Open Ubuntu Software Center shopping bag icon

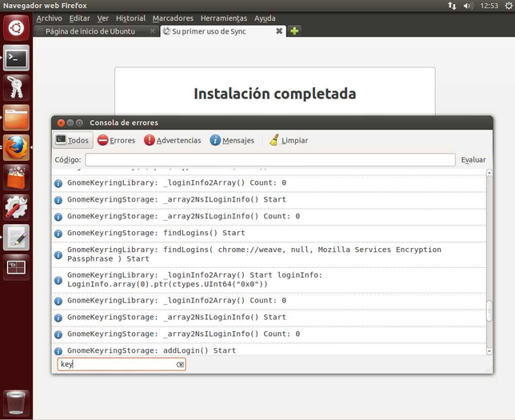(x=16, y=178)
